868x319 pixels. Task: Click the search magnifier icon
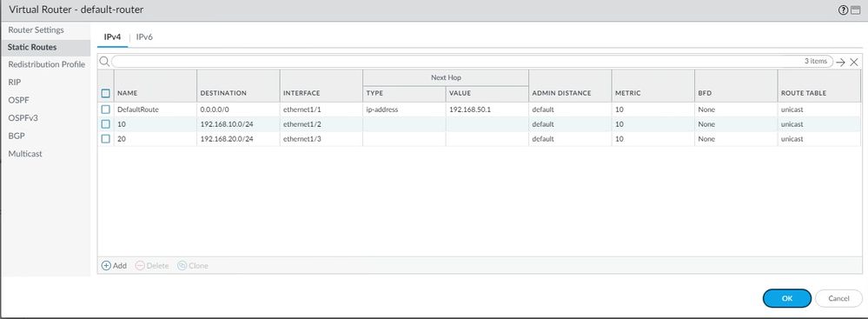[103, 62]
